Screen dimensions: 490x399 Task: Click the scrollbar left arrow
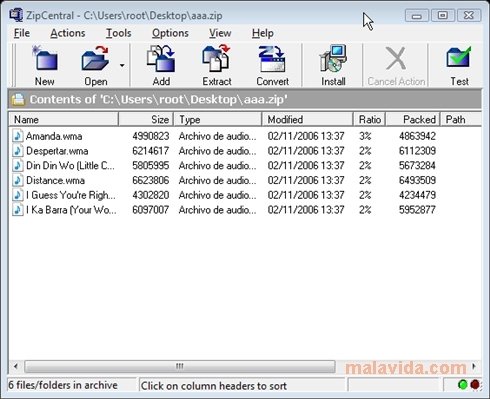16,366
